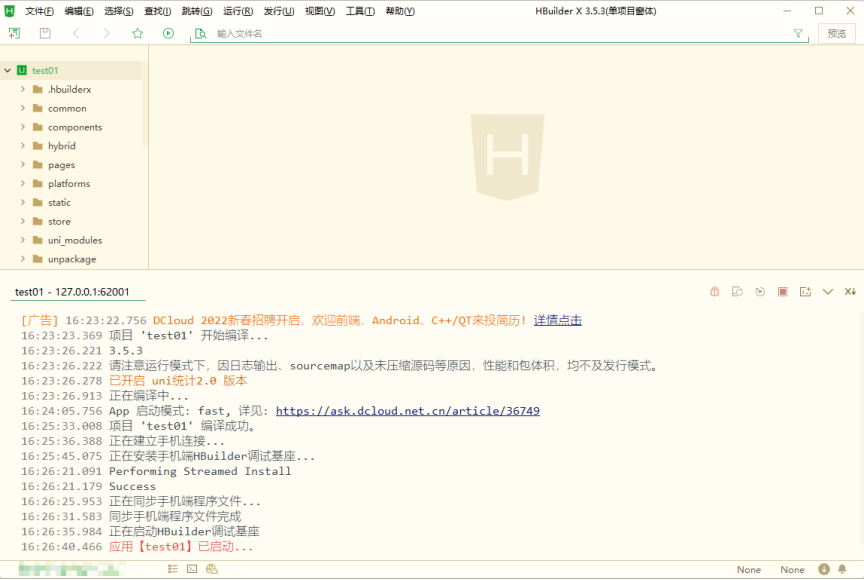Viewport: 864px width, 580px height.
Task: Click the outline list icon in status bar
Action: [x=172, y=569]
